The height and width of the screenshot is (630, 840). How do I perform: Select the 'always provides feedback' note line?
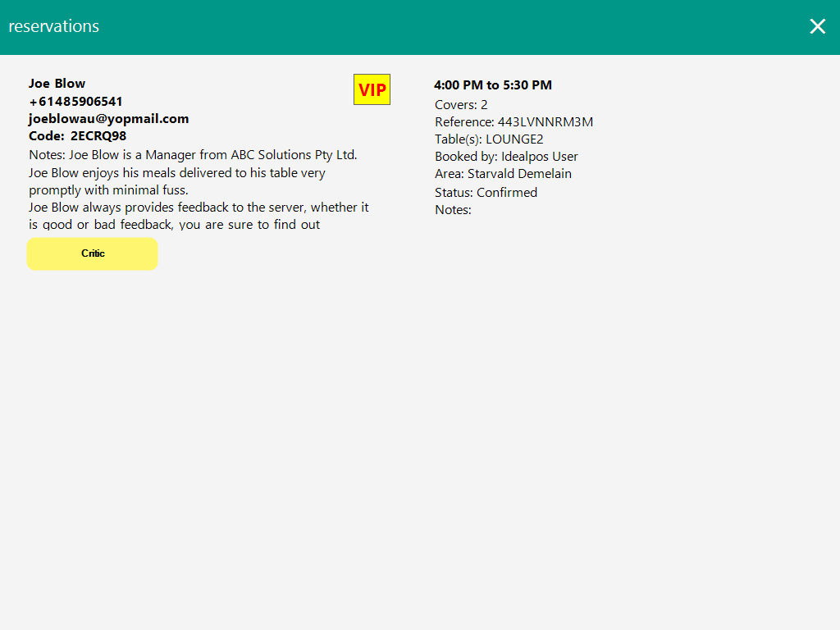coord(199,208)
